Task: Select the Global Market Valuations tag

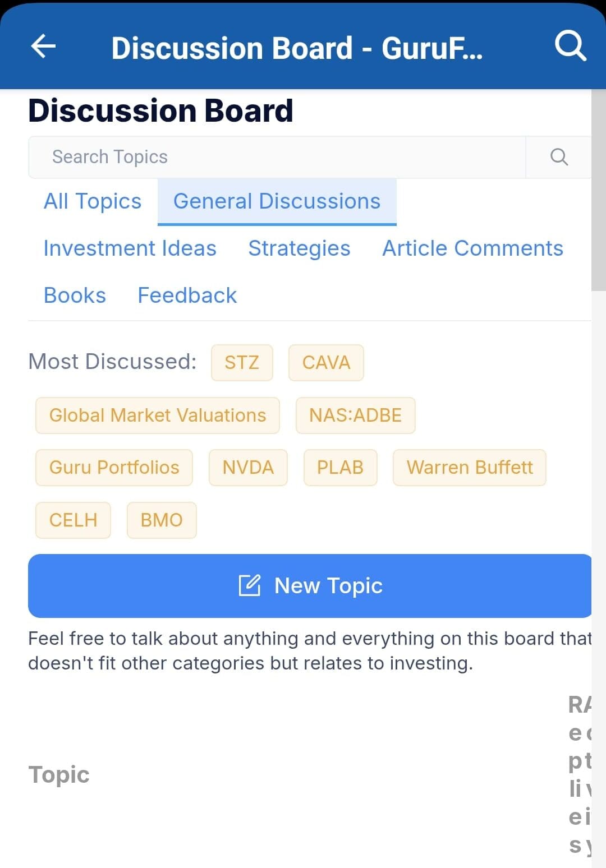Action: coord(157,415)
